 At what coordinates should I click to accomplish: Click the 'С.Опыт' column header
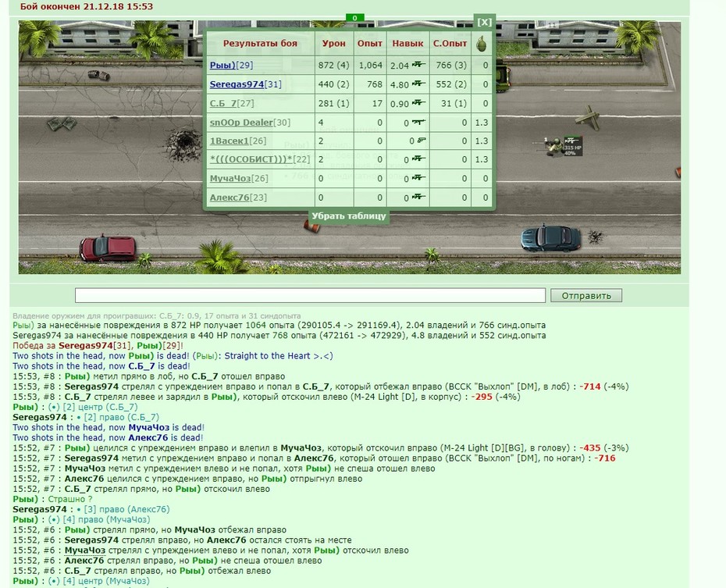tap(450, 44)
